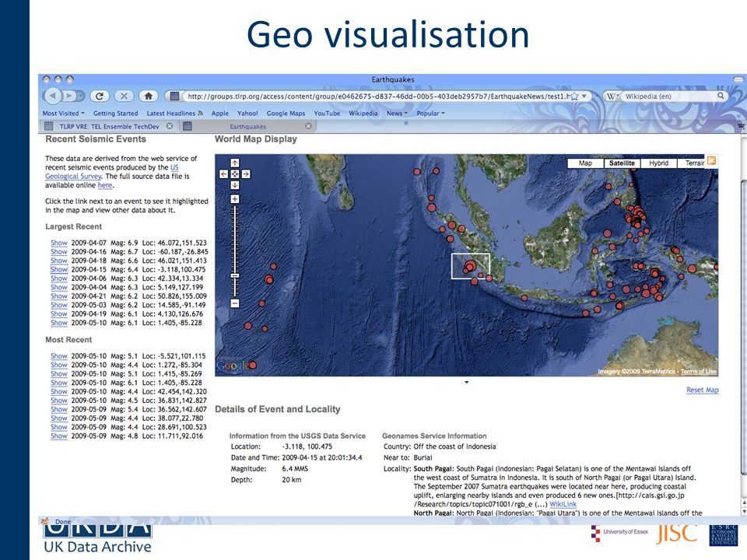Show the 2009-05-09 Mag 4.8 event

59,436
